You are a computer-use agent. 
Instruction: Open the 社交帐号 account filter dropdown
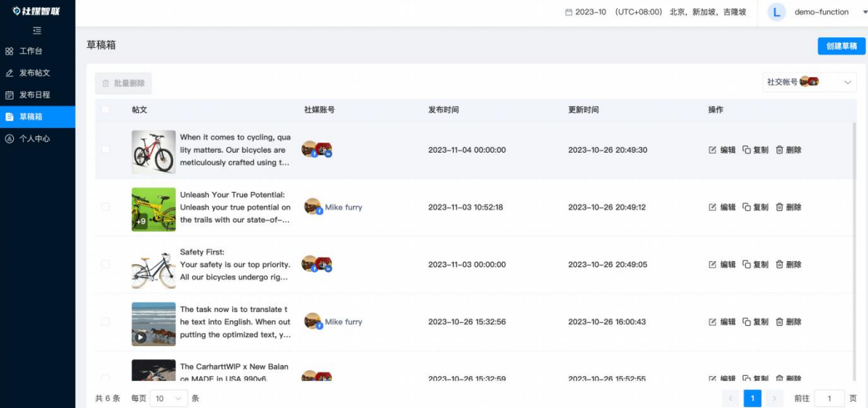click(x=810, y=82)
